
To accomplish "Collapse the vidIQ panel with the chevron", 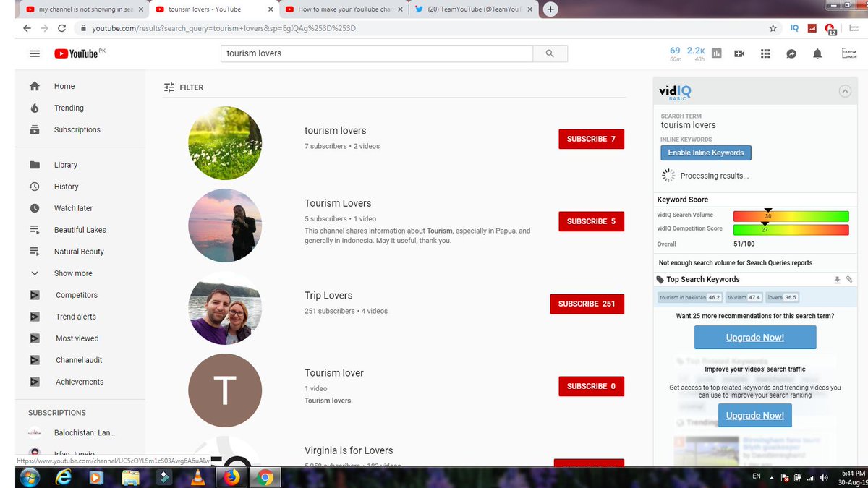I will (844, 91).
